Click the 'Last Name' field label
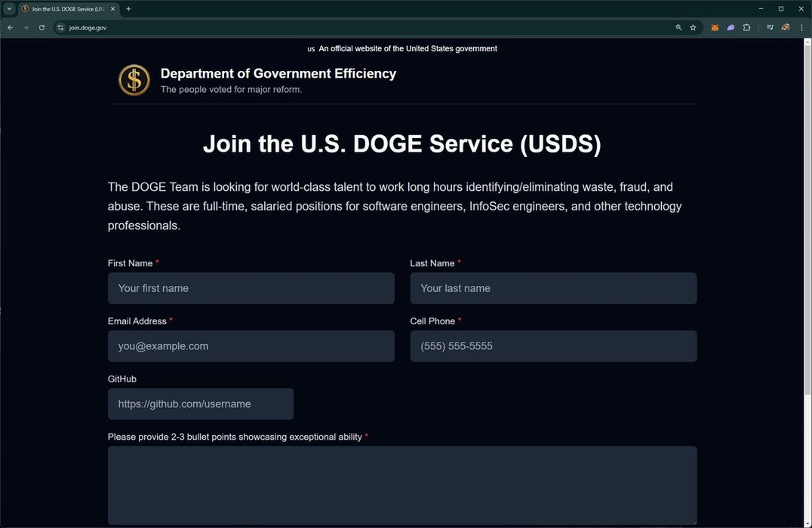 432,263
